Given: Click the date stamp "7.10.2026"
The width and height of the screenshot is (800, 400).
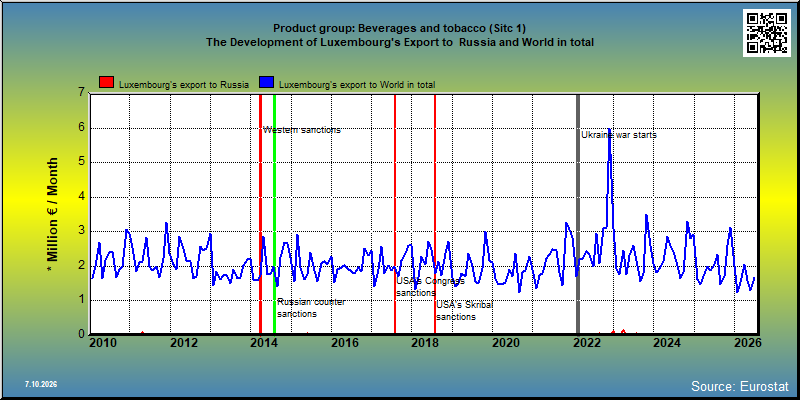Looking at the screenshot, I should [41, 384].
